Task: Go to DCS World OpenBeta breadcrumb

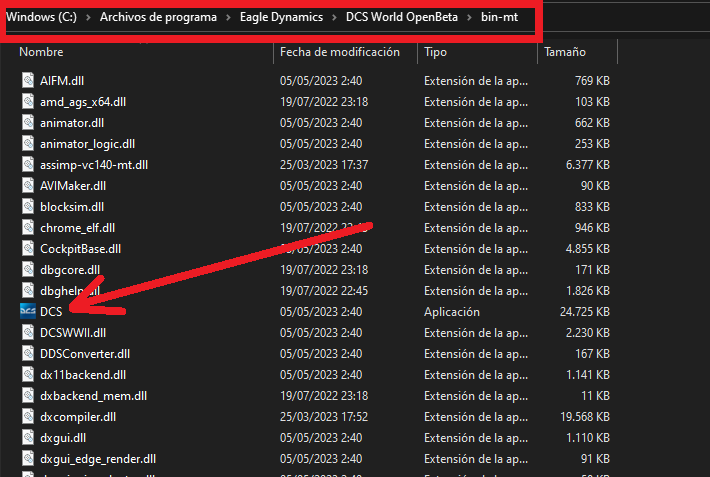Action: click(402, 17)
